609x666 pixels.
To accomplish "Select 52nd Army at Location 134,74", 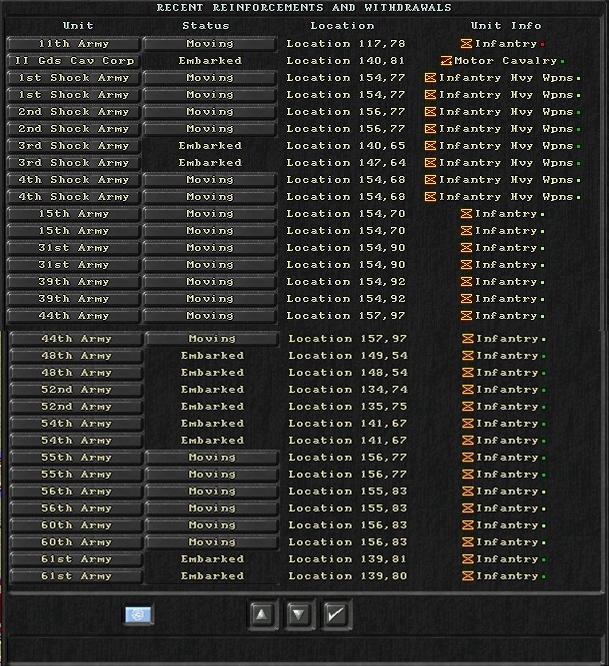I will pyautogui.click(x=76, y=389).
